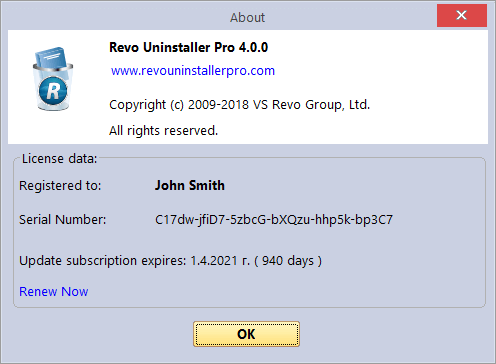This screenshot has width=496, height=364.
Task: Click the About title bar text
Action: (x=247, y=17)
